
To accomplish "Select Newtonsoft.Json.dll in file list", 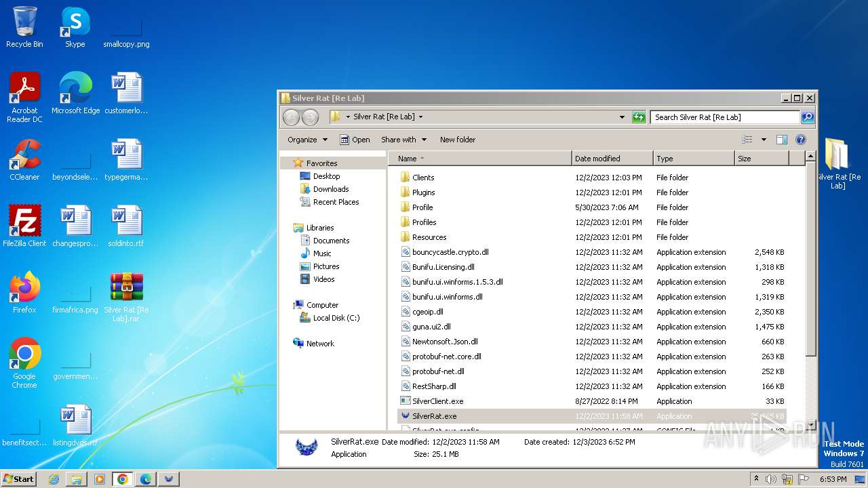I will click(591, 342).
